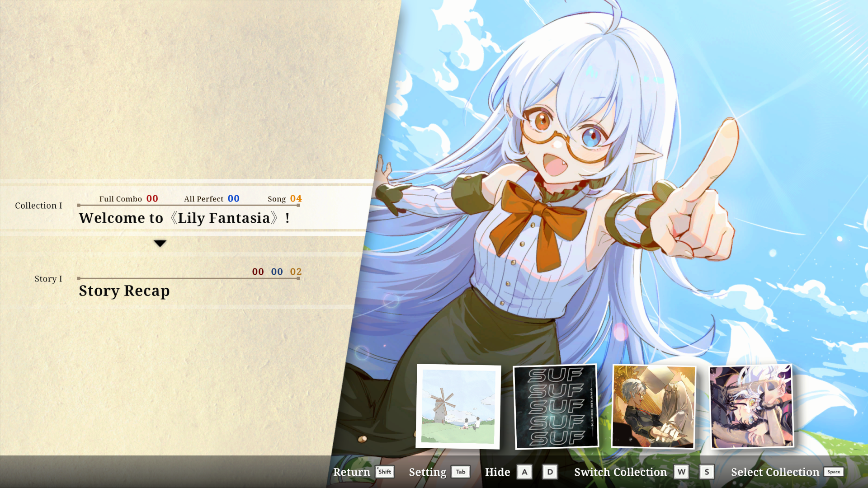868x488 pixels.
Task: Click the Shift key icon beside Return
Action: (385, 472)
